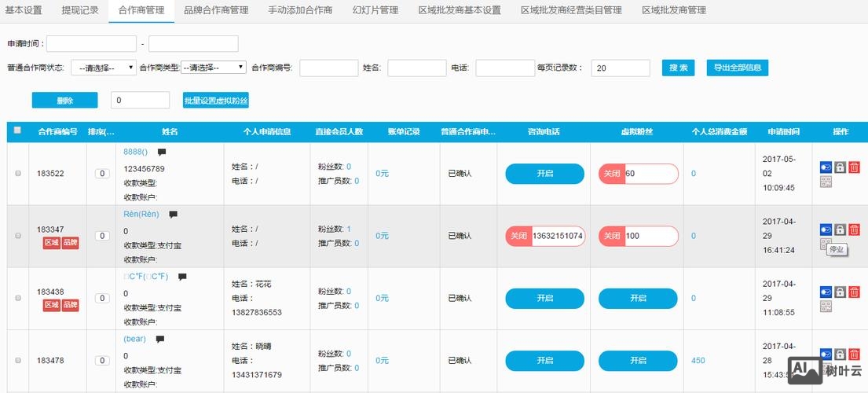This screenshot has width=868, height=393.
Task: Click the 每页记录数 field showing 20
Action: coord(621,68)
